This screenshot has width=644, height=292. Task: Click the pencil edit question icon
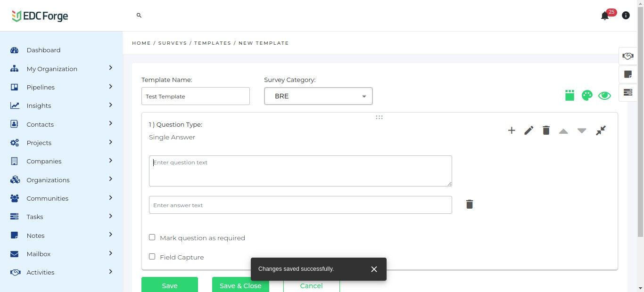pyautogui.click(x=528, y=130)
